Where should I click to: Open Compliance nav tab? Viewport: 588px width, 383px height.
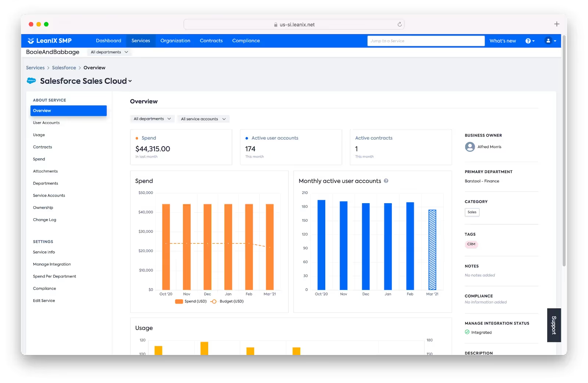246,41
